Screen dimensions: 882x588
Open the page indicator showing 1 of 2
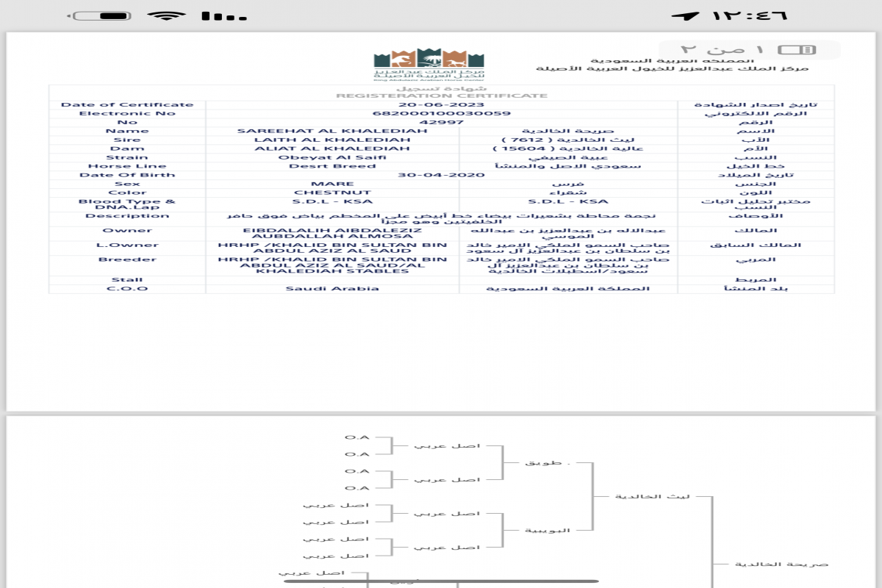point(750,50)
